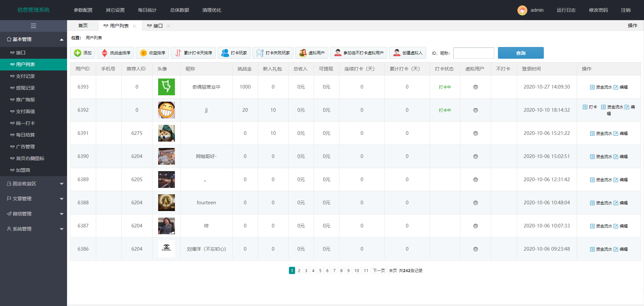Screen dimensions: 644x306
Task: Click the 打卡失败玩家 search-user icon
Action: pyautogui.click(x=260, y=53)
